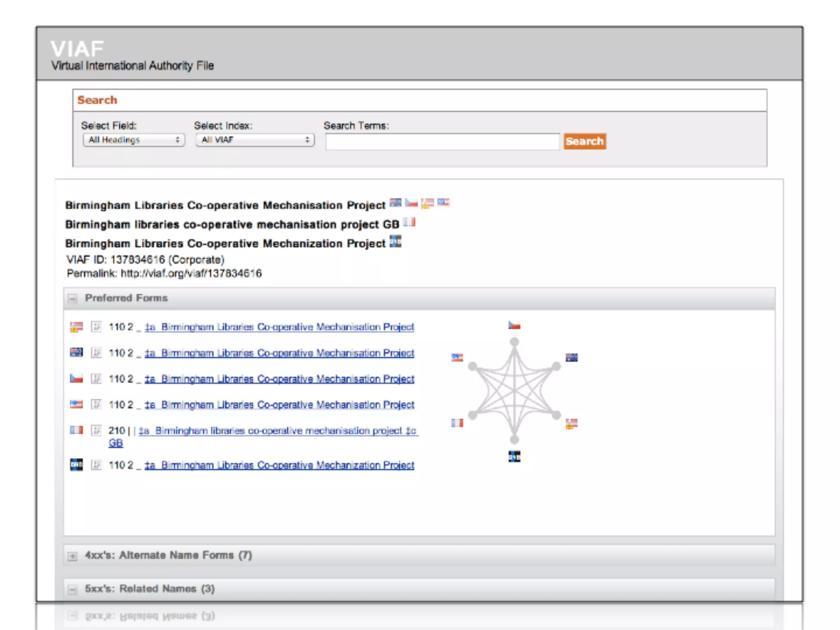Click the French flag beside the star graph
The image size is (840, 630).
point(457,422)
